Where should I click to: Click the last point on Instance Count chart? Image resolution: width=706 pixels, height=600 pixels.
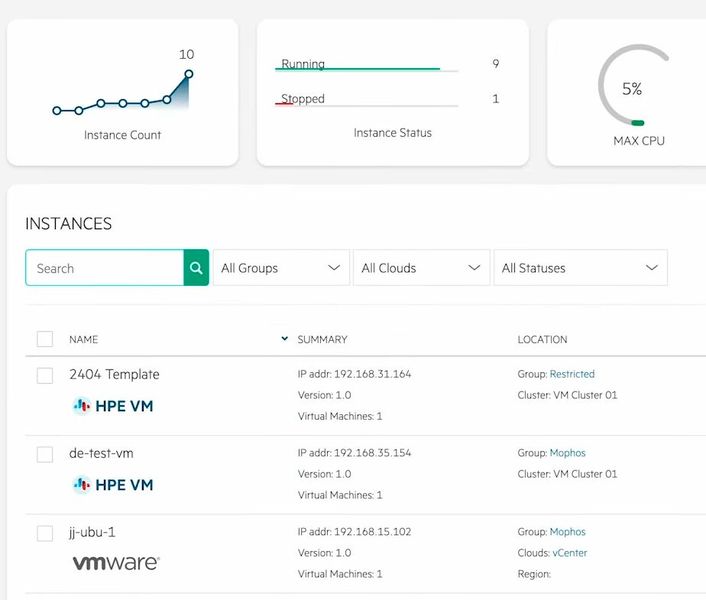189,74
